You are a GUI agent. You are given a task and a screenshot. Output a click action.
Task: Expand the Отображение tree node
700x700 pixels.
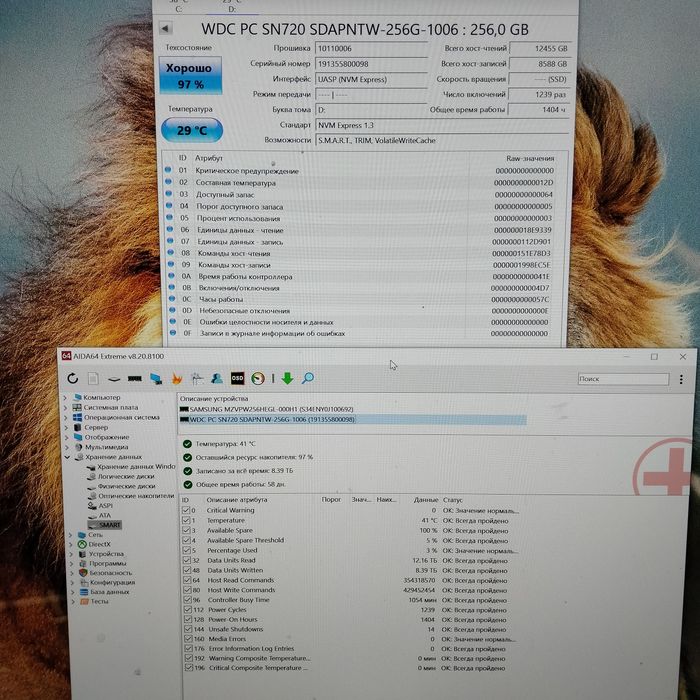67,438
